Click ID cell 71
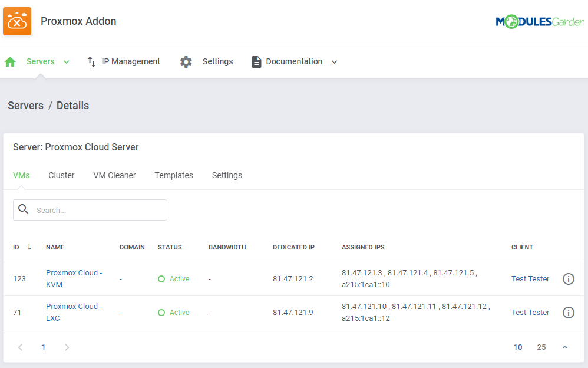 (17, 313)
